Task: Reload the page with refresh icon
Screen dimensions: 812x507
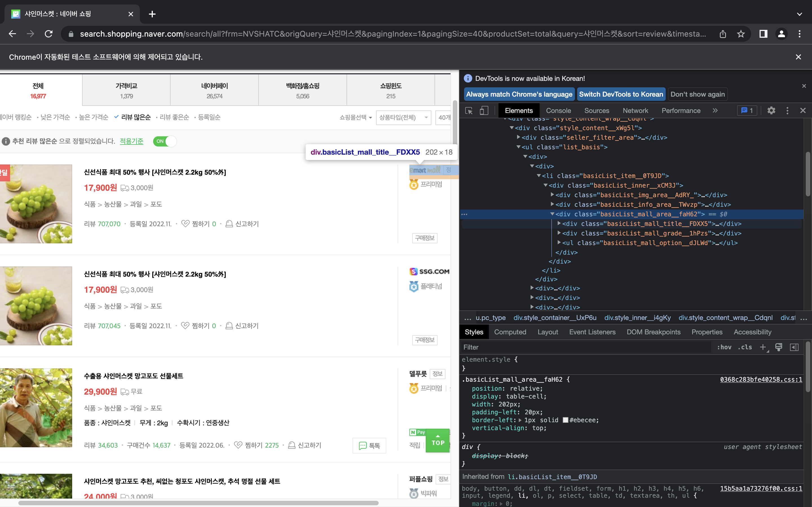Action: (x=49, y=34)
